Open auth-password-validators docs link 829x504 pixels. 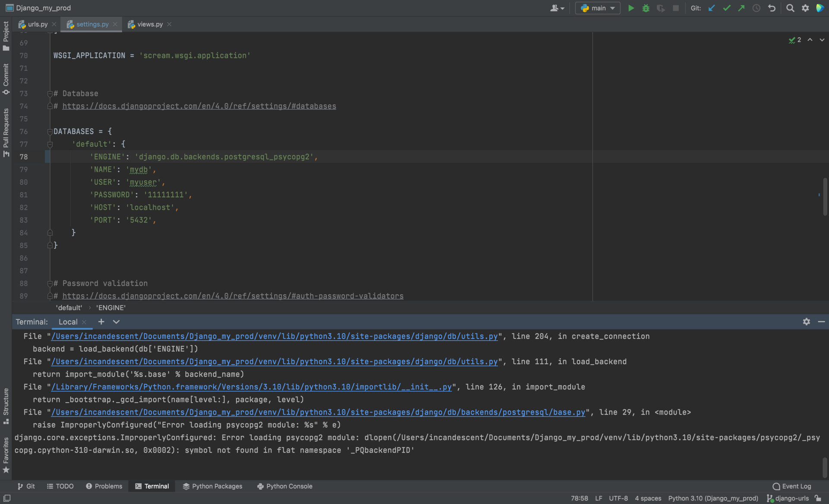(x=233, y=296)
